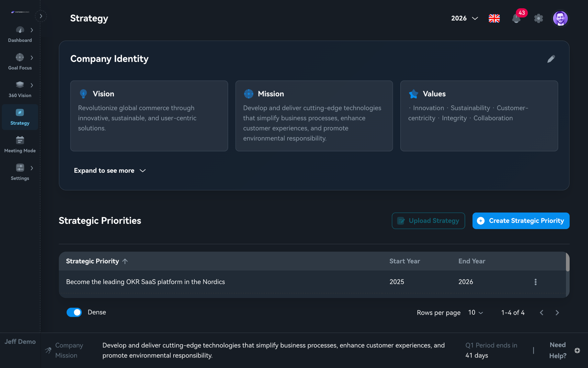This screenshot has height=368, width=588.
Task: Edit Company Identity with pencil icon
Action: [x=551, y=59]
